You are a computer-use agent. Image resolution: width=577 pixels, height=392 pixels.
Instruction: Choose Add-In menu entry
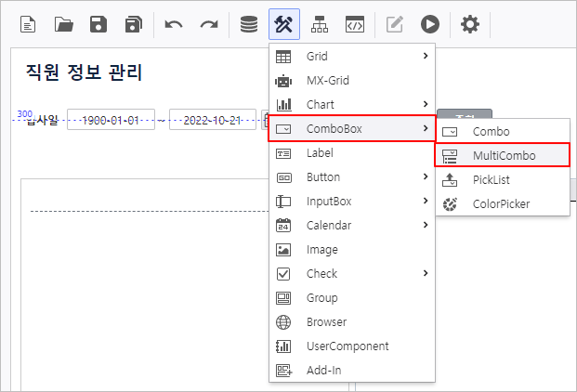[352, 371]
